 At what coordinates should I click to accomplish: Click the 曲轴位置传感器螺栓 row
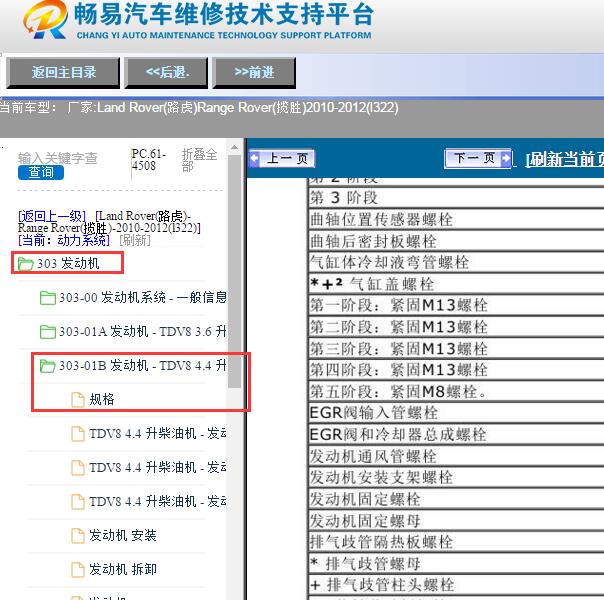(456, 220)
